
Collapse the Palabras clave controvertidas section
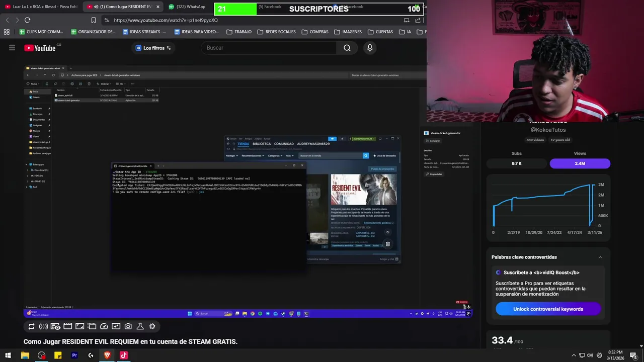(600, 257)
